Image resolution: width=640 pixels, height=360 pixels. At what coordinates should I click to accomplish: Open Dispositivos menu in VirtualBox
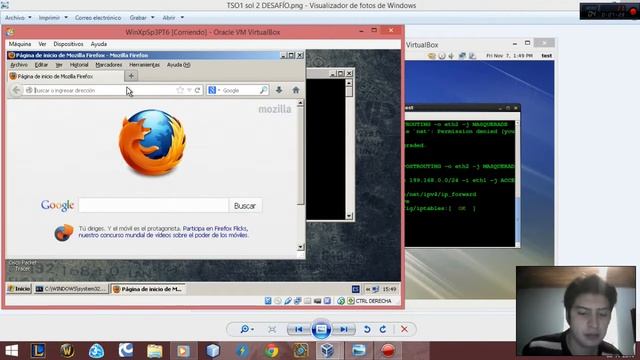pyautogui.click(x=68, y=44)
